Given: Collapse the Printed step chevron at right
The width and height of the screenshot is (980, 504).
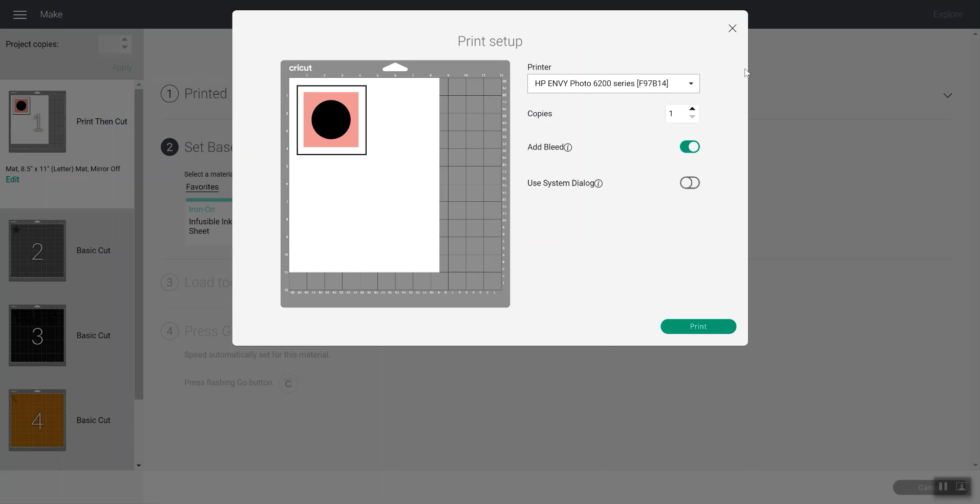Looking at the screenshot, I should click(x=948, y=95).
